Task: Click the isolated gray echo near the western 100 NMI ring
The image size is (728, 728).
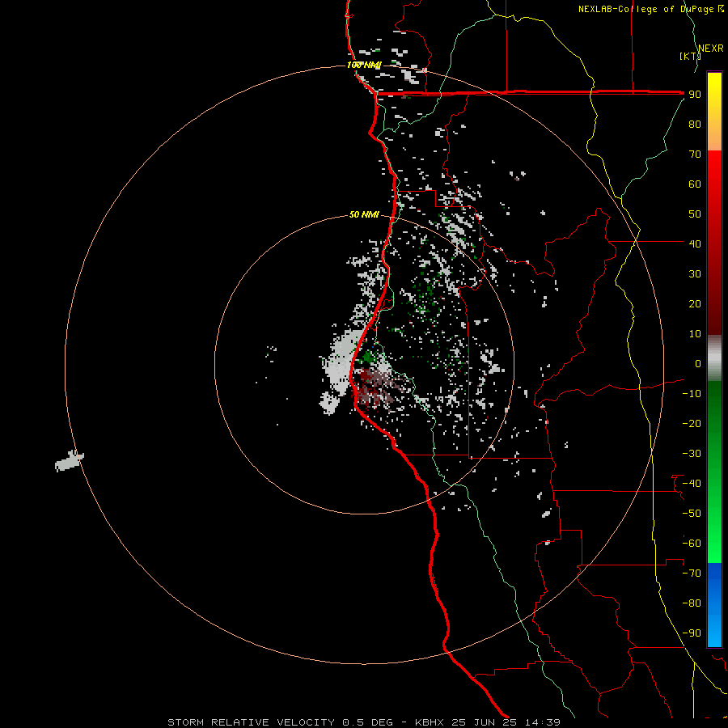Action: coord(70,461)
